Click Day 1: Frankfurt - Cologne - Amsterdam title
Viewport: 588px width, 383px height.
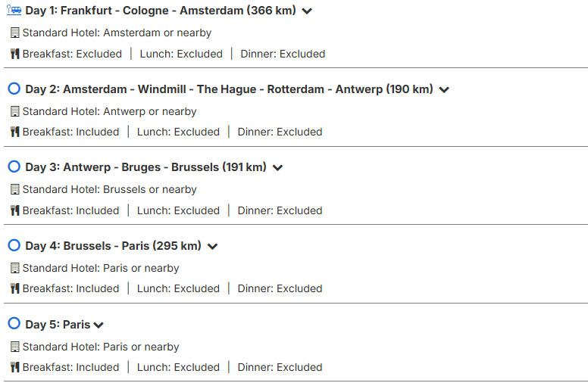point(161,11)
